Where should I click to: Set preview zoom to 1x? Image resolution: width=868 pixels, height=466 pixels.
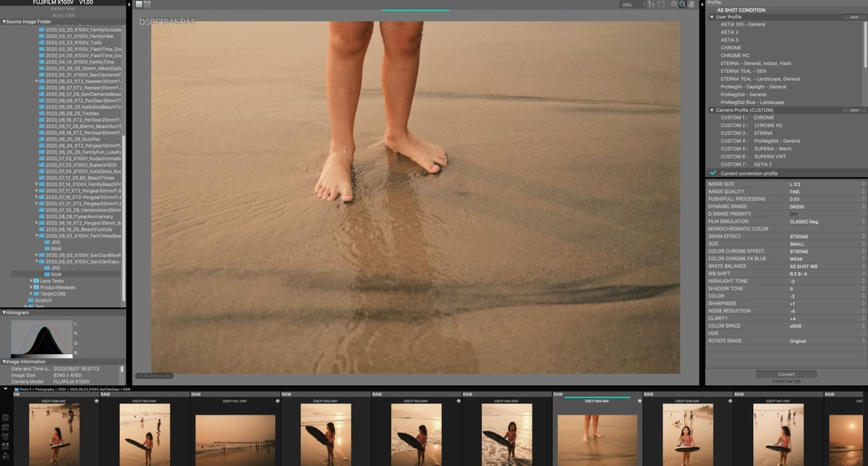click(652, 4)
